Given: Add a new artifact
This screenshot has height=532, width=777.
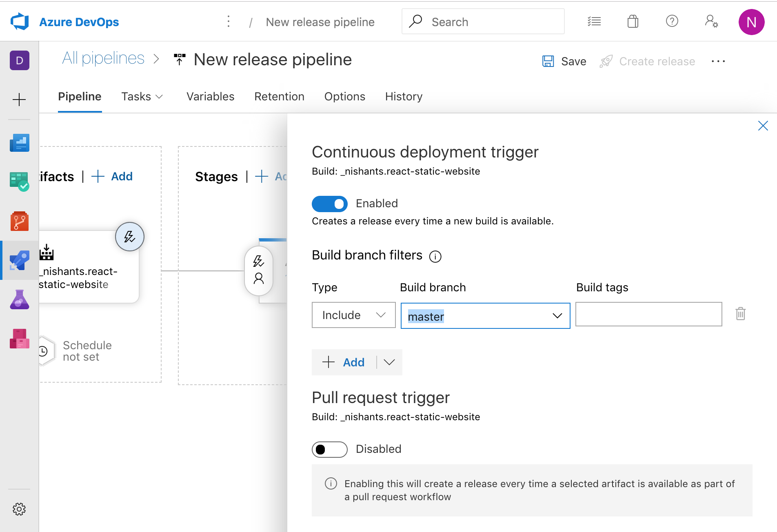Looking at the screenshot, I should pyautogui.click(x=112, y=177).
